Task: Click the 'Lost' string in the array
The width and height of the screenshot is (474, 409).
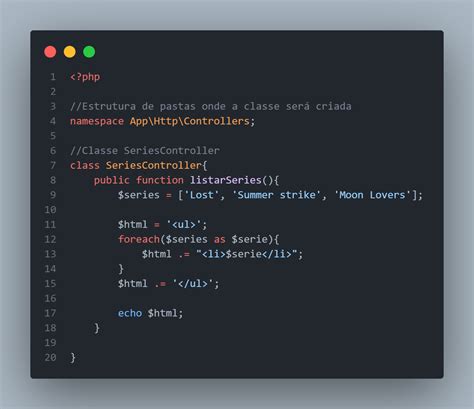Action: tap(202, 195)
